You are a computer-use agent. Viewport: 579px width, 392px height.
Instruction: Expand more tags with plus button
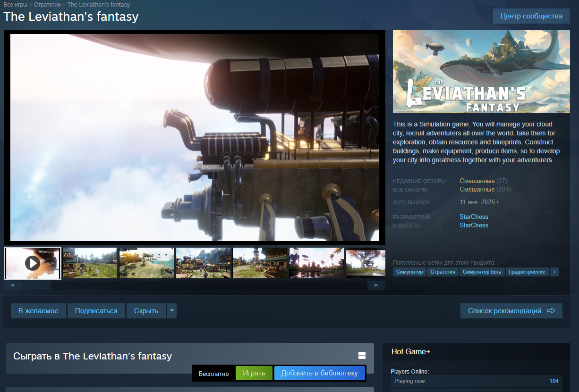tap(554, 272)
